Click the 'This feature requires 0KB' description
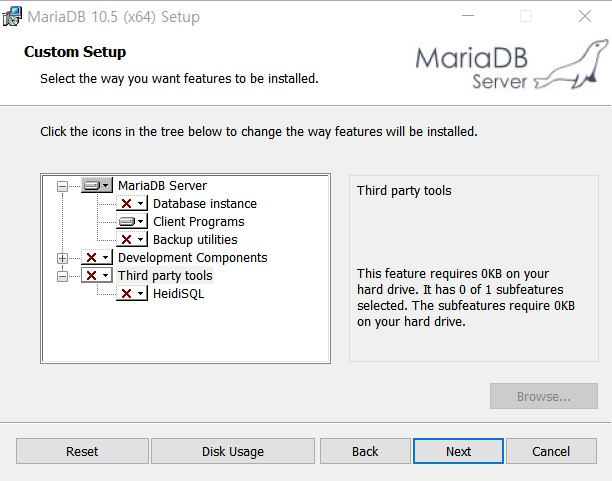Viewport: 612px width, 481px height. [466, 298]
